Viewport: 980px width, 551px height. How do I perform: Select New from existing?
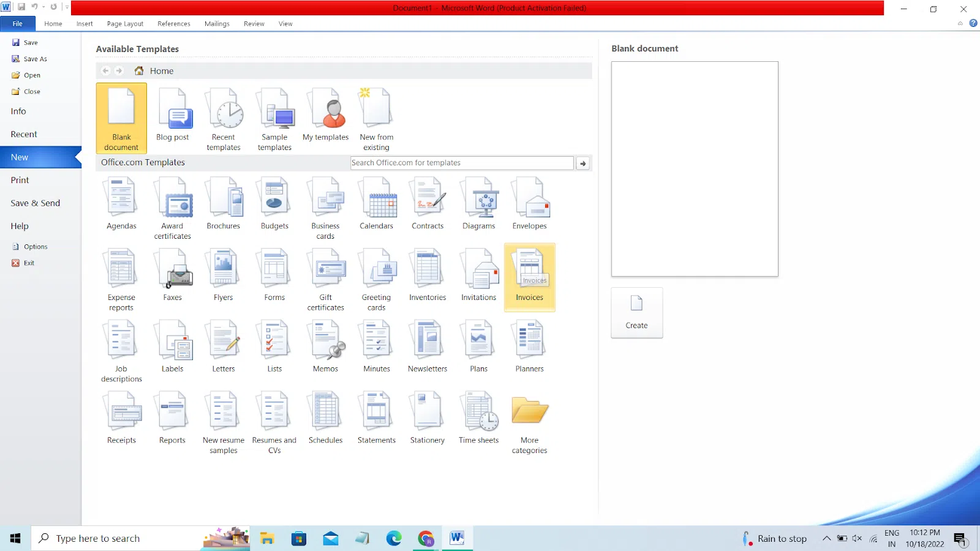(x=377, y=118)
